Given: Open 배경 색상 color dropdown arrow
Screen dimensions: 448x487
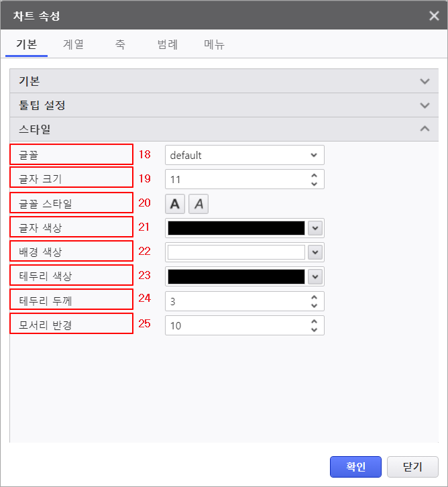Looking at the screenshot, I should coord(315,252).
